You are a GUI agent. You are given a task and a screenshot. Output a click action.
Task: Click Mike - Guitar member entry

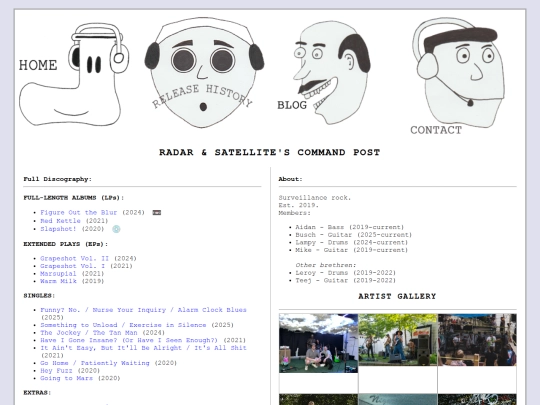(x=352, y=250)
